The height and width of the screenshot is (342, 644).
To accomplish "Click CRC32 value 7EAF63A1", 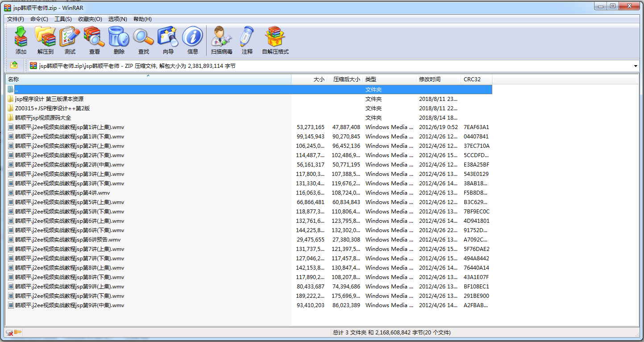I will coord(477,127).
